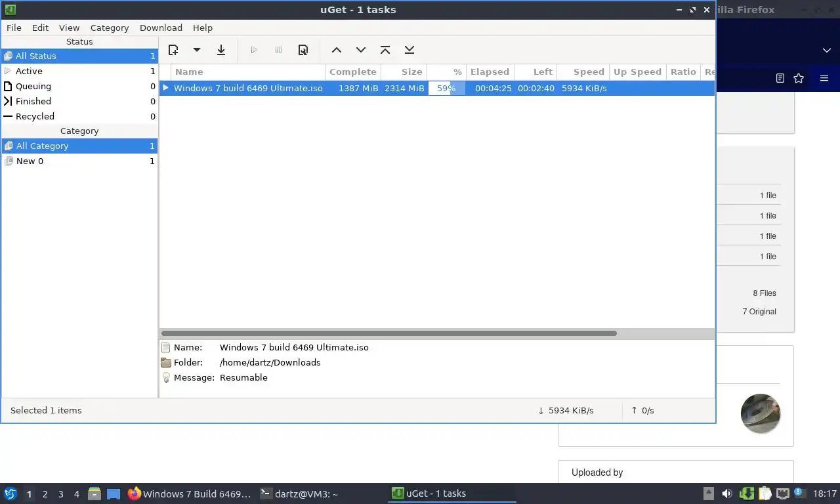840x504 pixels.
Task: Switch to Firefox window in taskbar
Action: pyautogui.click(x=190, y=493)
